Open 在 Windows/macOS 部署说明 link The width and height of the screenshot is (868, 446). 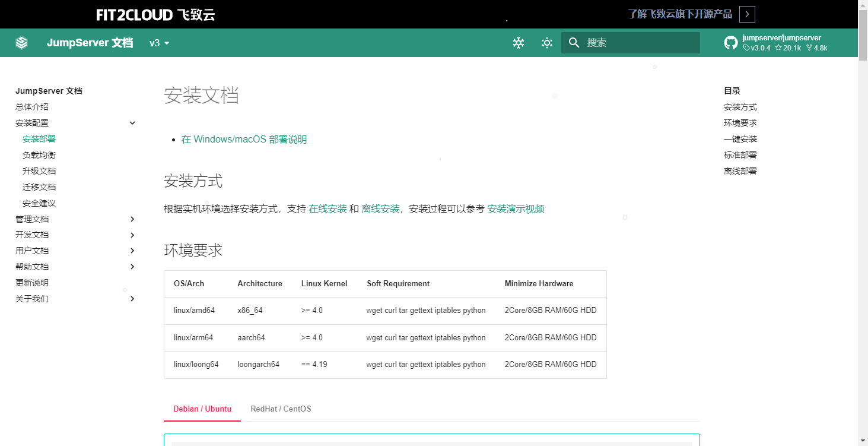[244, 140]
